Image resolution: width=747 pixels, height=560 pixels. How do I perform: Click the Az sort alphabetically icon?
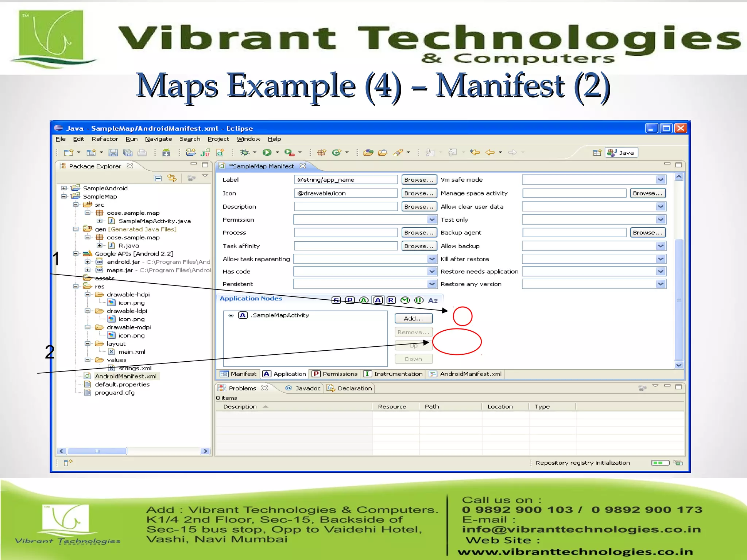[433, 300]
